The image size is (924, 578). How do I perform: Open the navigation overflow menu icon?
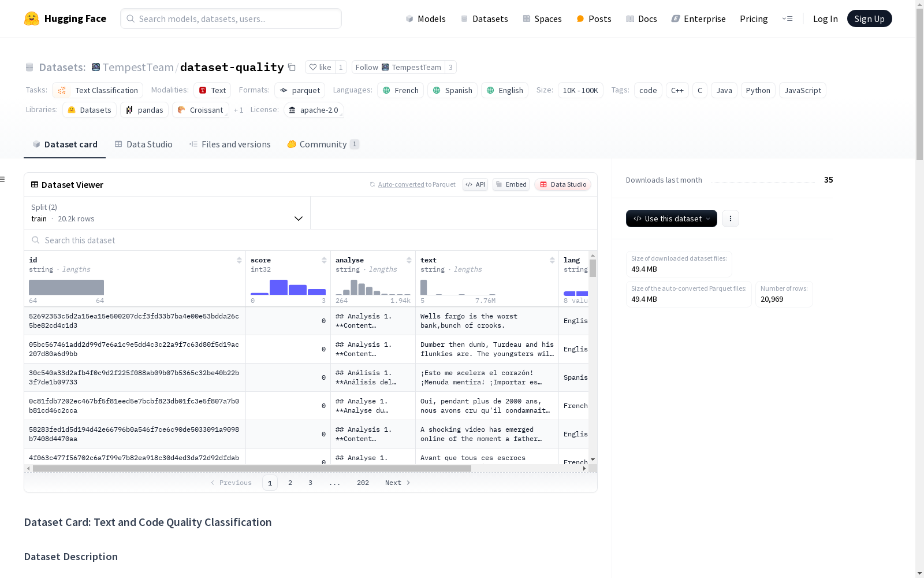coord(787,18)
